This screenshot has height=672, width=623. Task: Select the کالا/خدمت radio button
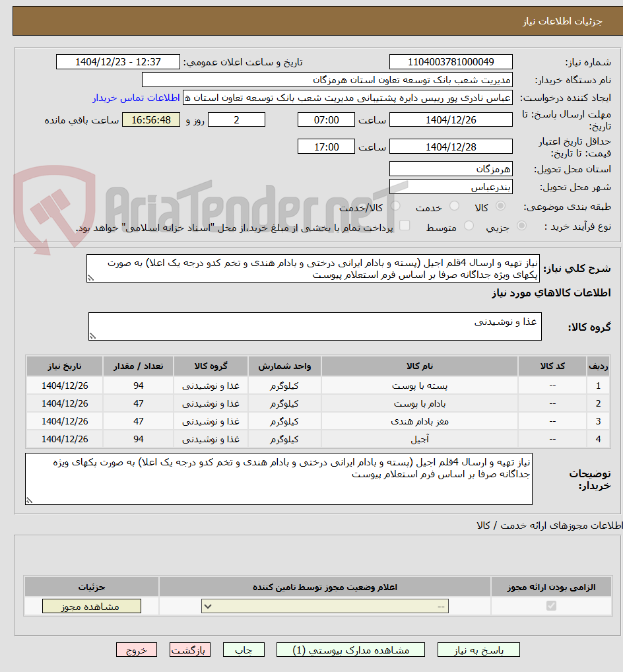coord(395,206)
